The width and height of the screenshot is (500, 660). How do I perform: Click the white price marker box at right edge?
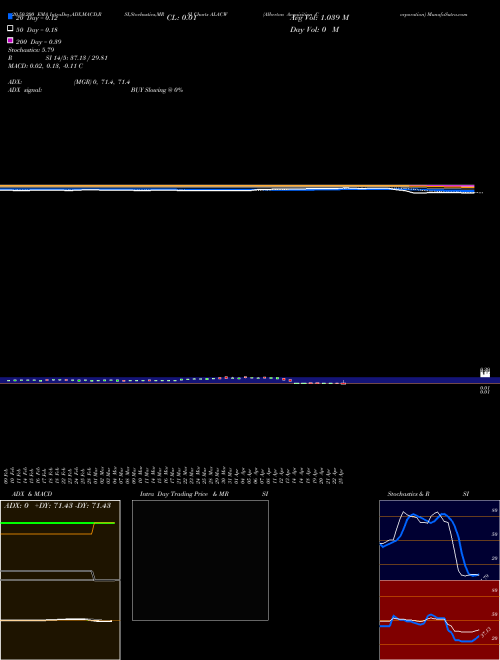coord(485,373)
